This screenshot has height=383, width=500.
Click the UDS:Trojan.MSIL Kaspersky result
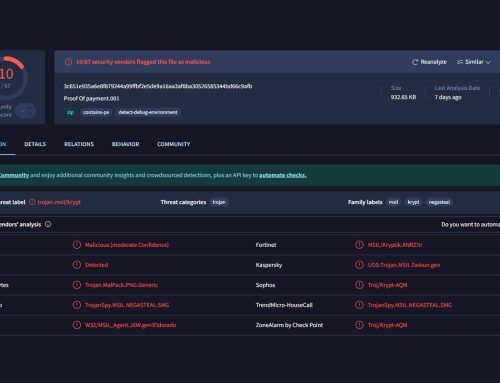pos(404,265)
